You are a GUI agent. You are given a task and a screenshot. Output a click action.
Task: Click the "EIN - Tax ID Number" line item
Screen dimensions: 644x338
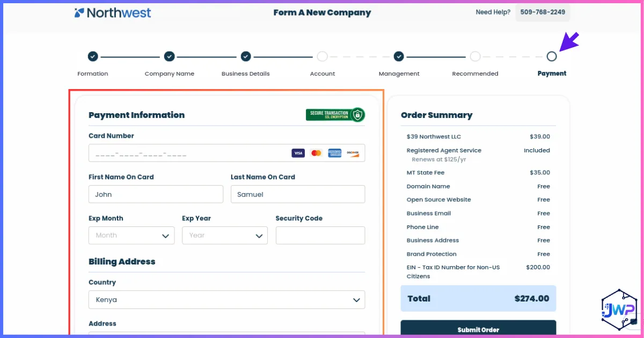click(x=453, y=271)
